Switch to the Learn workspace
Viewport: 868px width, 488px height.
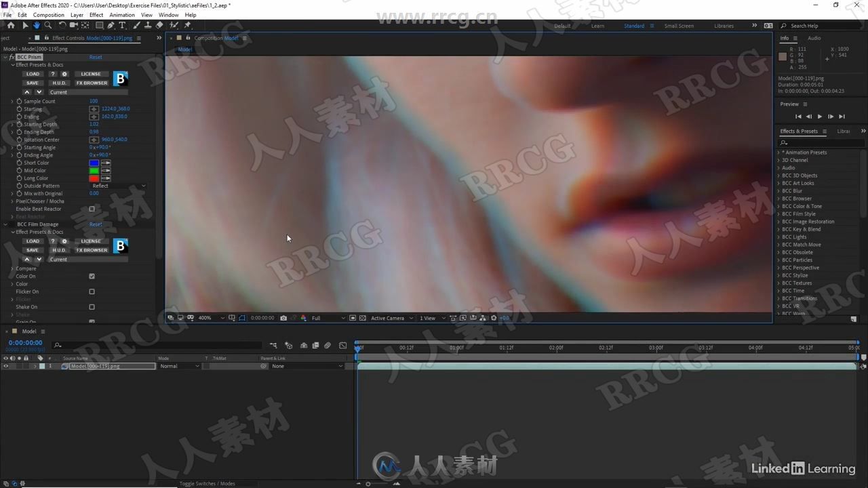[x=597, y=26]
